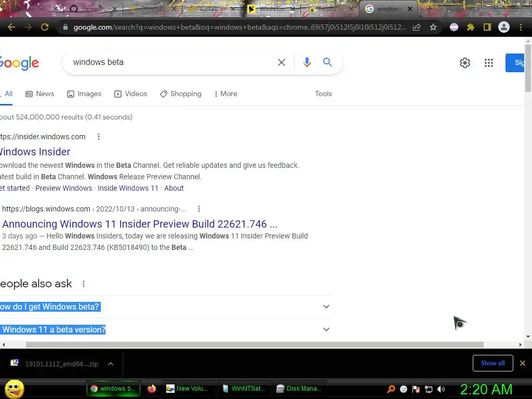Click the 2:20 AM taskbar clock
532x399 pixels.
pos(486,389)
